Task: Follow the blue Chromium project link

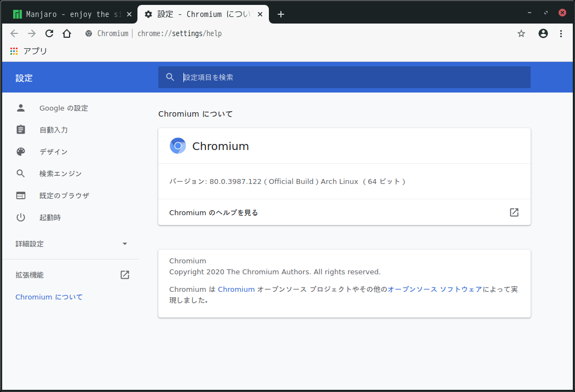Action: 236,289
